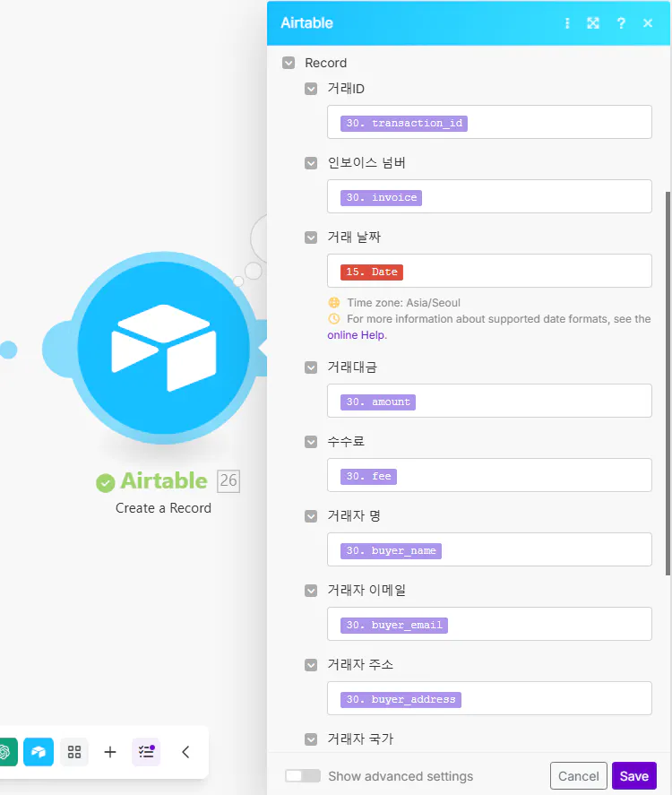Add a module with the plus icon
This screenshot has height=795, width=672.
tap(110, 751)
